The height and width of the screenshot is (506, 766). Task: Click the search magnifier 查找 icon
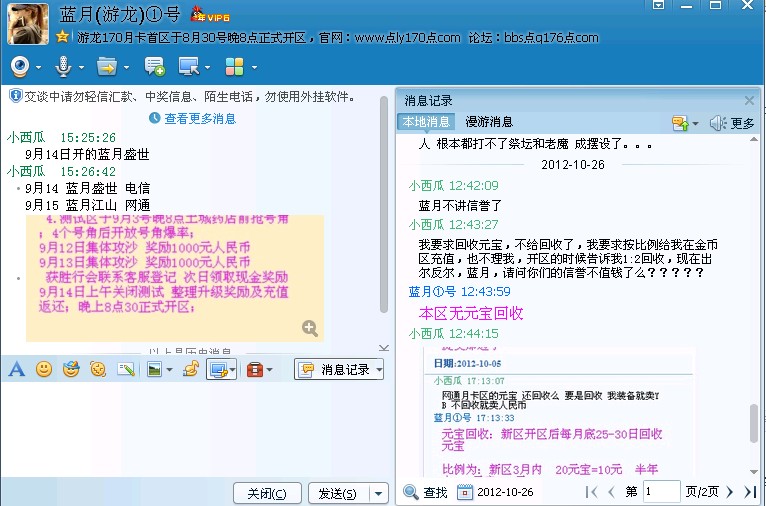click(411, 492)
